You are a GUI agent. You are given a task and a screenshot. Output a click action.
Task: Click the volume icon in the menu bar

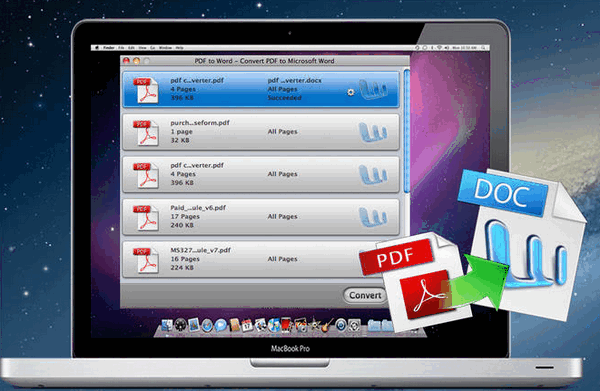(x=447, y=48)
